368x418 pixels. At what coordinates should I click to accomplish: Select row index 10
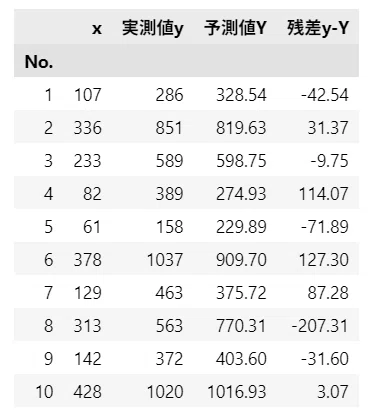pos(44,392)
